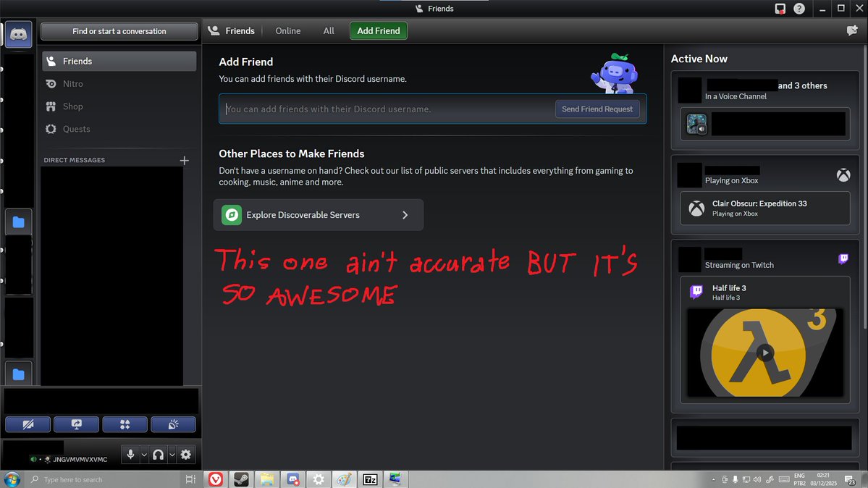The image size is (868, 488).
Task: Click the ENG language indicator
Action: tap(799, 476)
